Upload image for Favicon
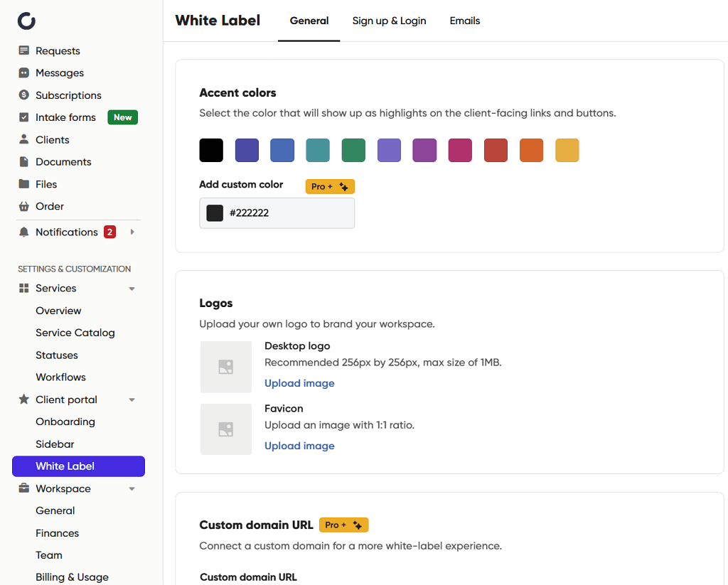This screenshot has height=585, width=728. coord(299,446)
